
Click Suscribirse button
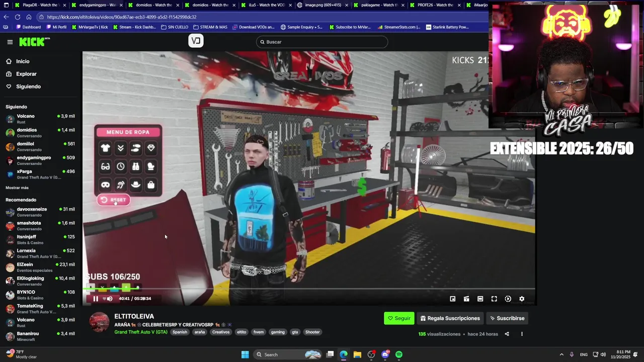pos(507,318)
